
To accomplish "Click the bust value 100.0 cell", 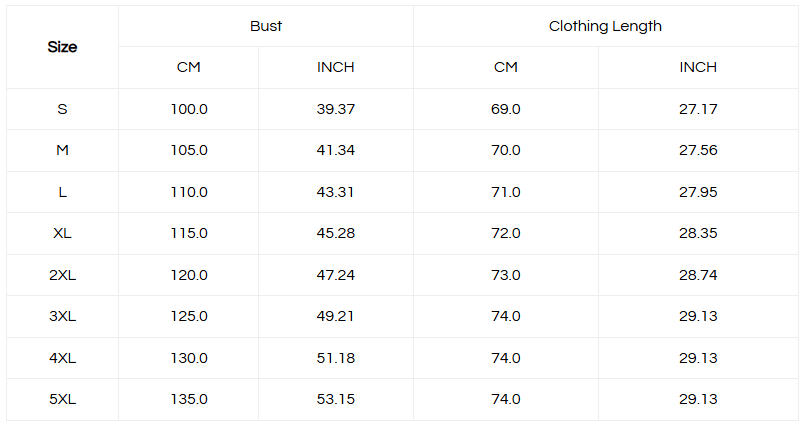I will [189, 109].
